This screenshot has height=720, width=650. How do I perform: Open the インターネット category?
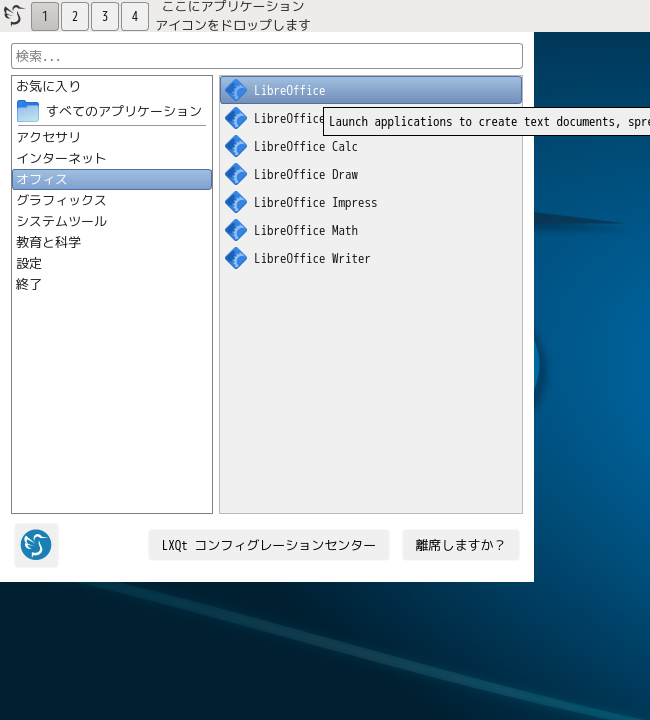[112, 158]
